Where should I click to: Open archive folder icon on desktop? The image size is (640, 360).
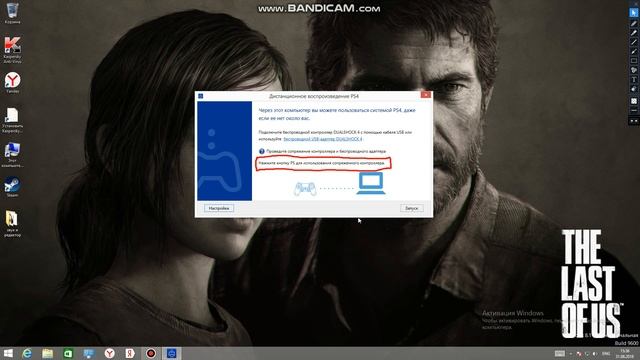tap(12, 224)
